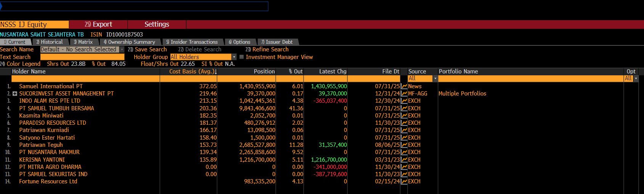Click Portfolio Name filter field

pyautogui.click(x=531, y=78)
